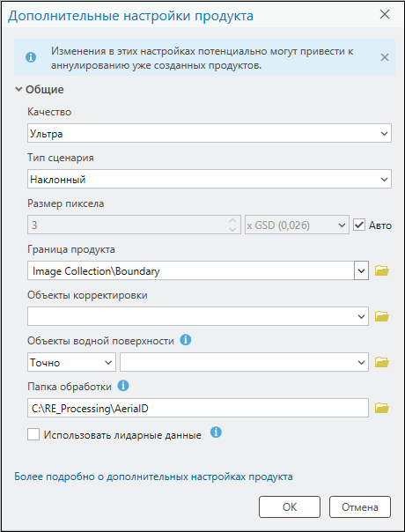Click info icon in warning banner

pyautogui.click(x=31, y=57)
